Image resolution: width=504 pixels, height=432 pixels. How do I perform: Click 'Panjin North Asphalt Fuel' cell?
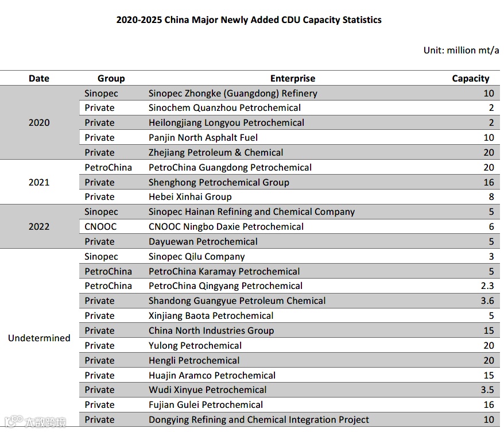[203, 138]
